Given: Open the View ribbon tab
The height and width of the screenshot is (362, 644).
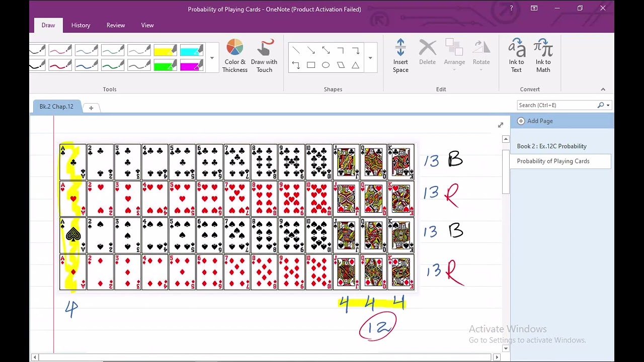Looking at the screenshot, I should (147, 25).
